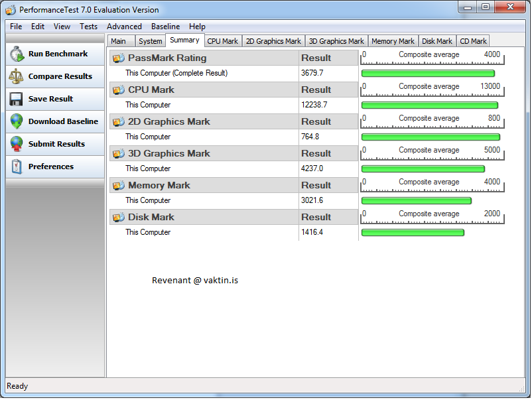Click the CPU Mark section chart icon
Image resolution: width=532 pixels, height=400 pixels.
[x=118, y=90]
